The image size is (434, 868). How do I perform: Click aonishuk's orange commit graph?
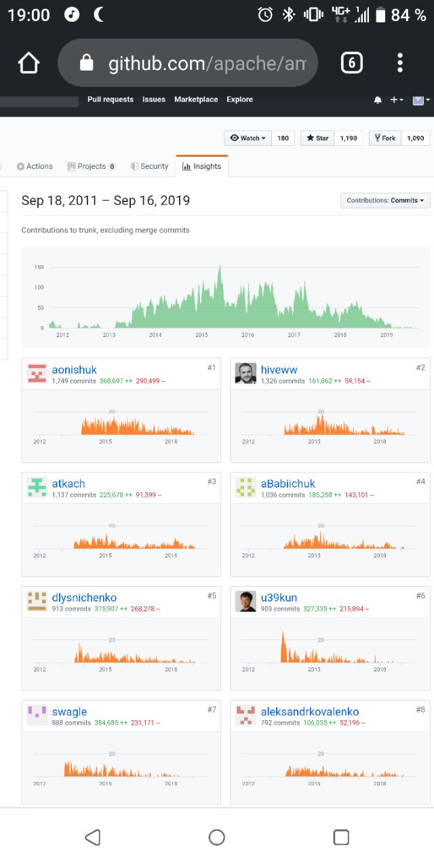(121, 425)
